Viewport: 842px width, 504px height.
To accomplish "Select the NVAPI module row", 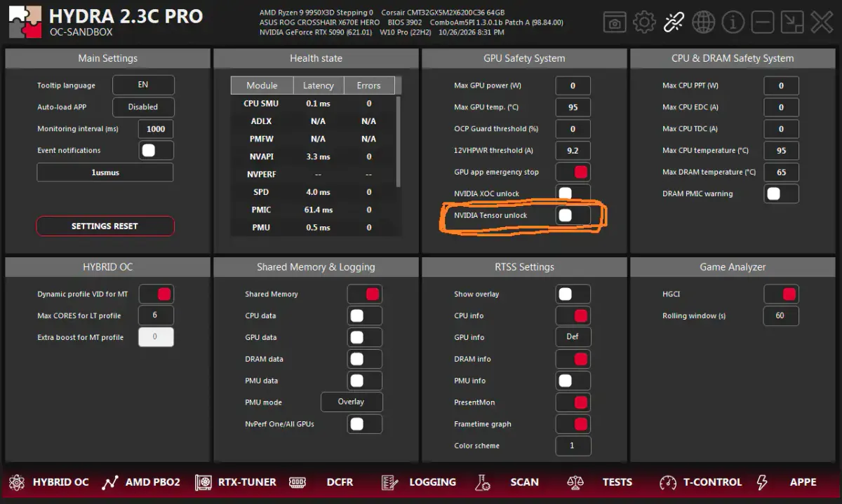I will pos(314,156).
